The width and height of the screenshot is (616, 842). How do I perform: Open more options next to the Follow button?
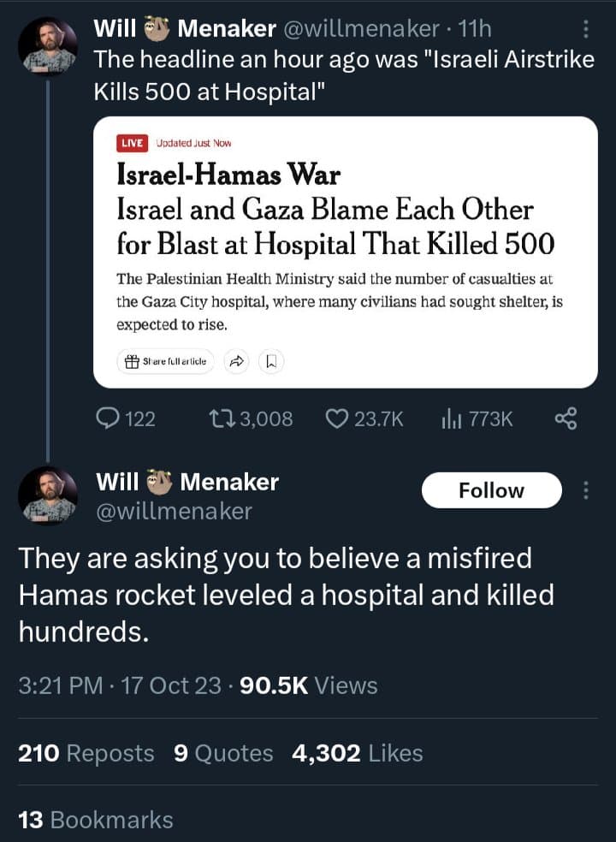point(586,490)
